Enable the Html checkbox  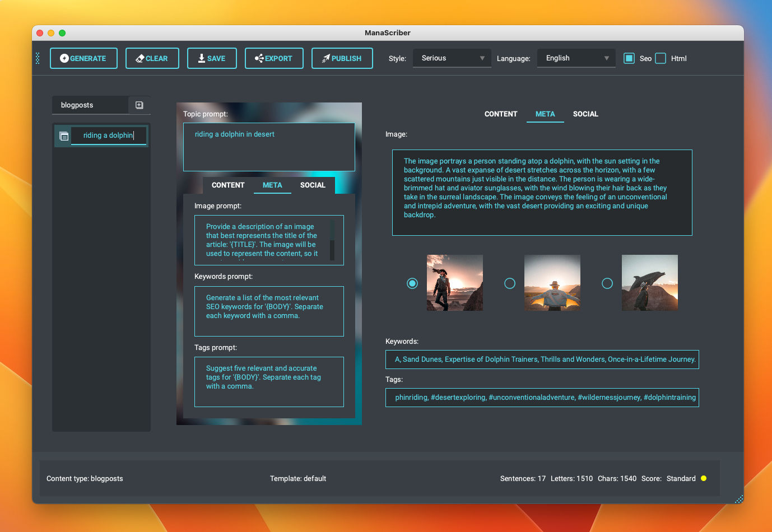[x=661, y=58]
